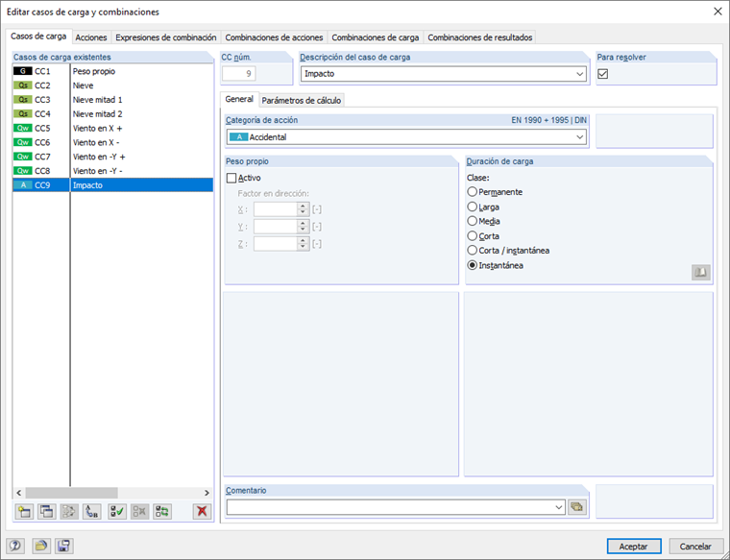The width and height of the screenshot is (730, 560).
Task: Select load case CC9 Impacto
Action: [112, 185]
